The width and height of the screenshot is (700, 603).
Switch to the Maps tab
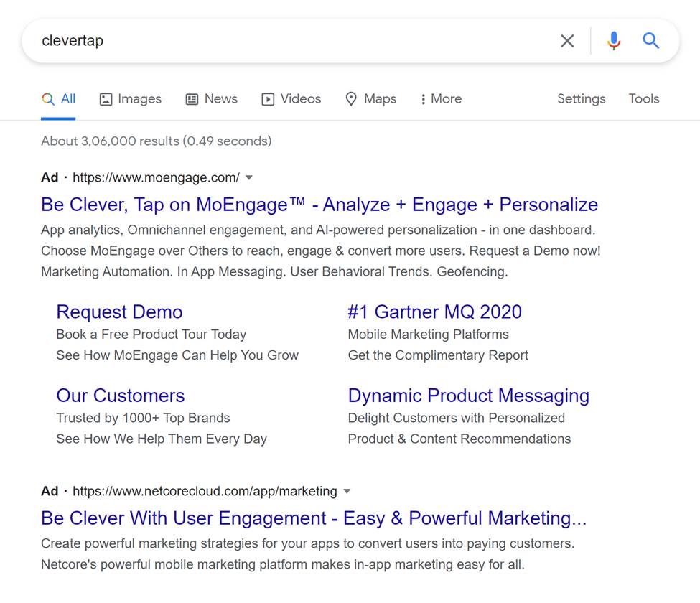point(371,99)
